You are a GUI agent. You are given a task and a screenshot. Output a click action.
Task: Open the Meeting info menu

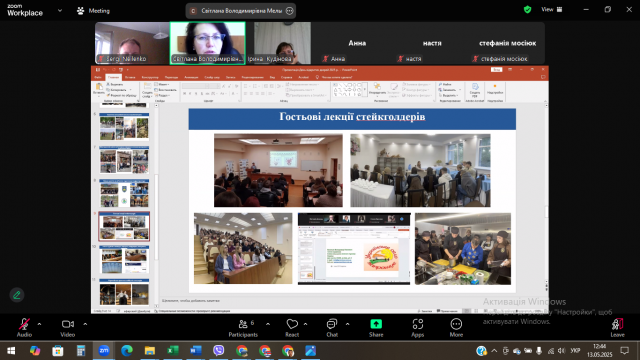pos(93,11)
